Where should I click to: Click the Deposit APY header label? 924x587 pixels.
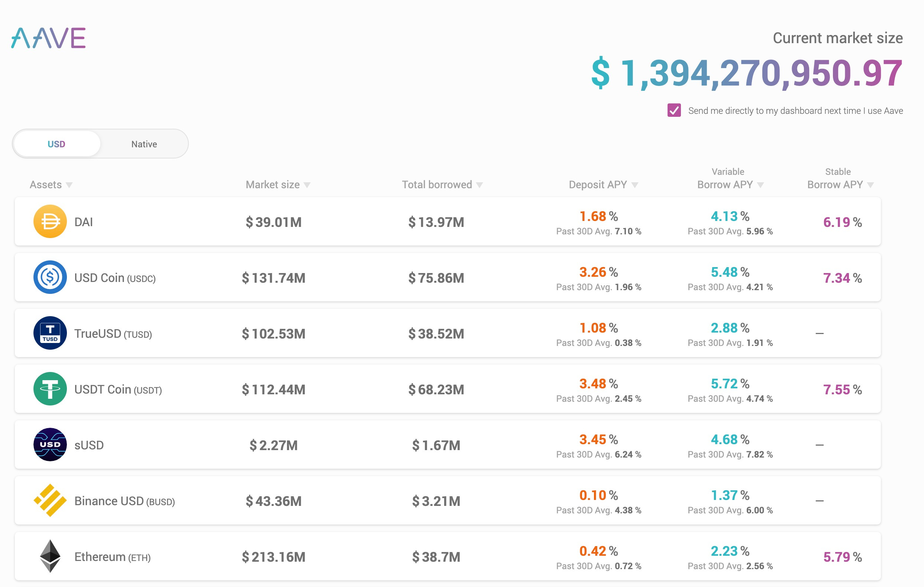[598, 185]
